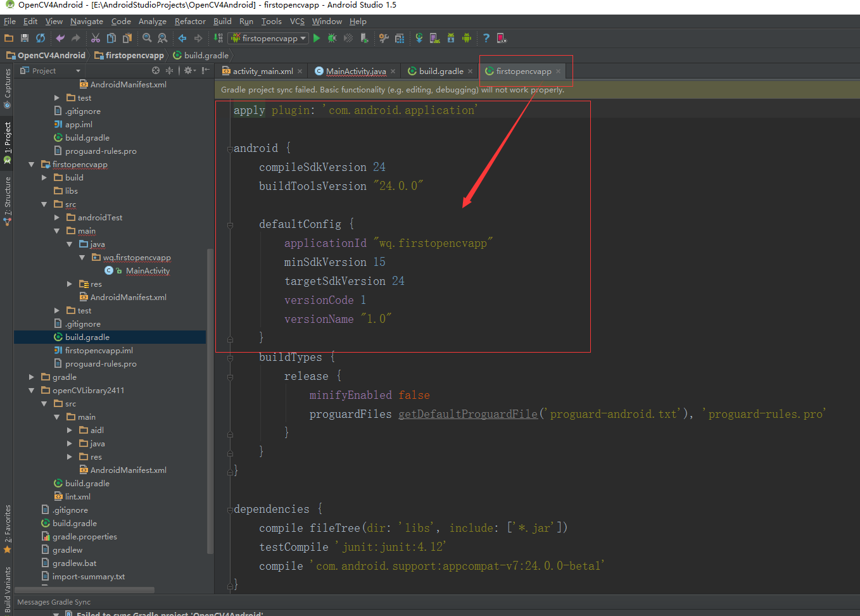Click the Project tree horizontal scrollbar
The height and width of the screenshot is (616, 860).
pyautogui.click(x=84, y=590)
